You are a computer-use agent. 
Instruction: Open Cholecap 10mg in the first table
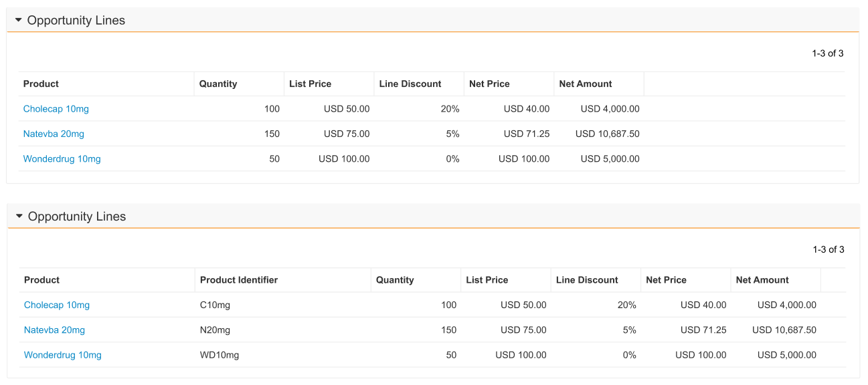click(x=56, y=109)
